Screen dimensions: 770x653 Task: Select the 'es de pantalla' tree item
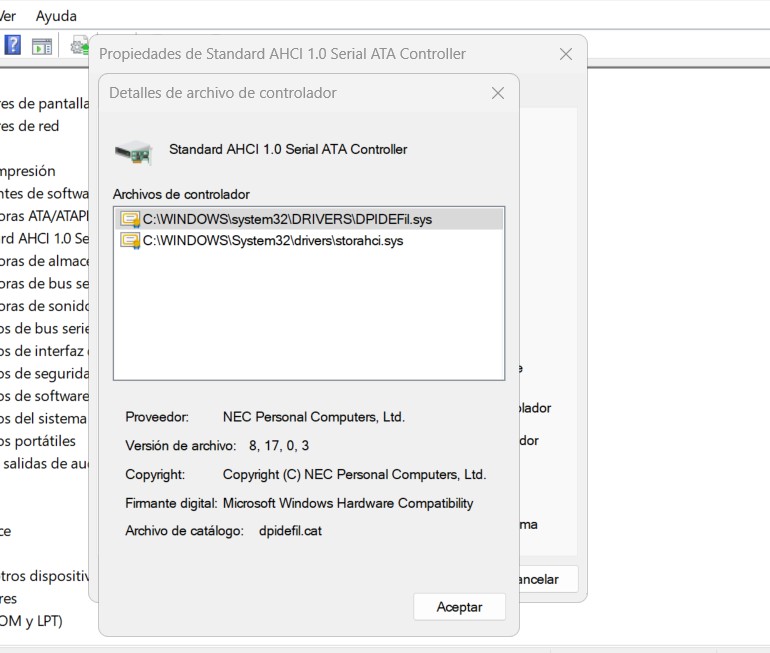click(45, 104)
